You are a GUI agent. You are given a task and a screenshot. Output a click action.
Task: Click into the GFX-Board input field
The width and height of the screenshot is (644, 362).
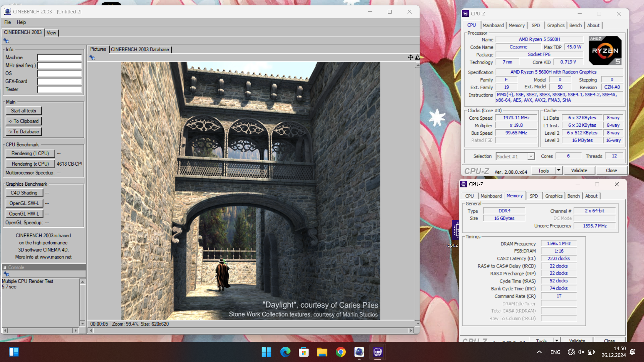[x=59, y=81]
